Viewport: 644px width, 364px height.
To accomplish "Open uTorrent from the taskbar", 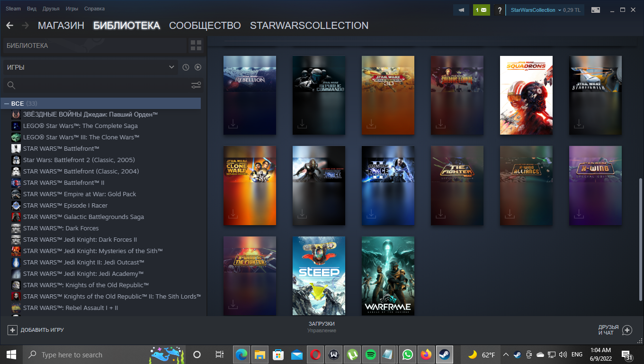I will (352, 355).
